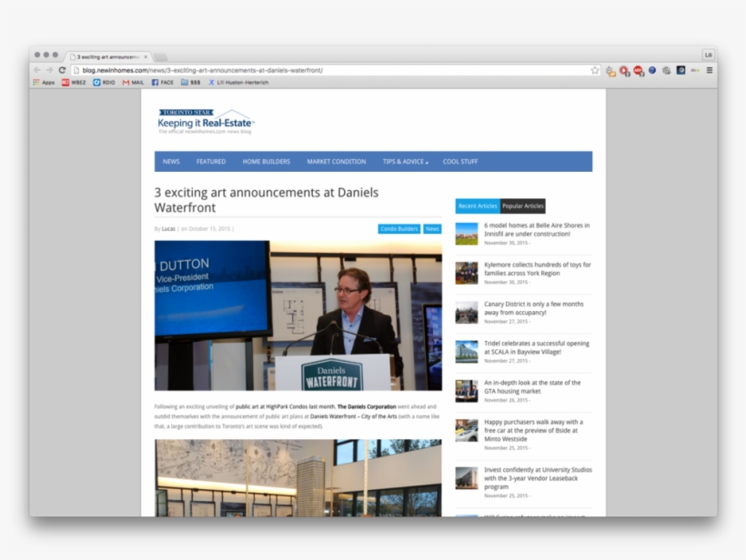Screen dimensions: 746x560
Task: Click the eBay extension icon
Action: (694, 69)
